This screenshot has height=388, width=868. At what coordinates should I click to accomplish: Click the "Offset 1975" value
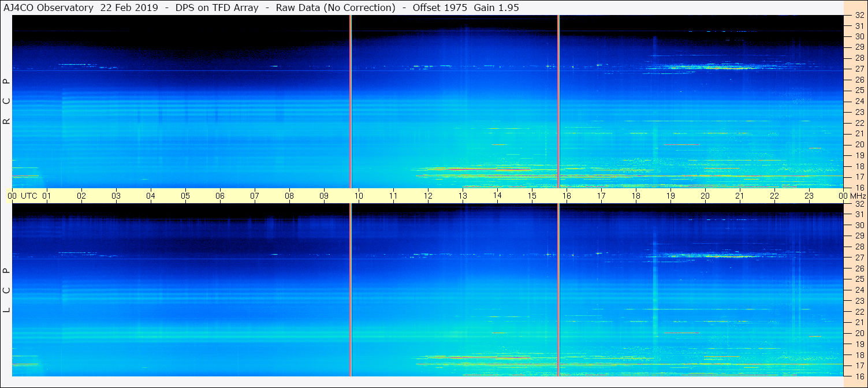pyautogui.click(x=439, y=8)
